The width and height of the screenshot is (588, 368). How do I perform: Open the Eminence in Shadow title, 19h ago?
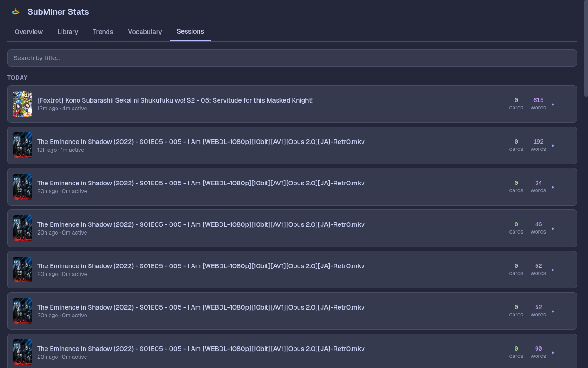coord(201,142)
